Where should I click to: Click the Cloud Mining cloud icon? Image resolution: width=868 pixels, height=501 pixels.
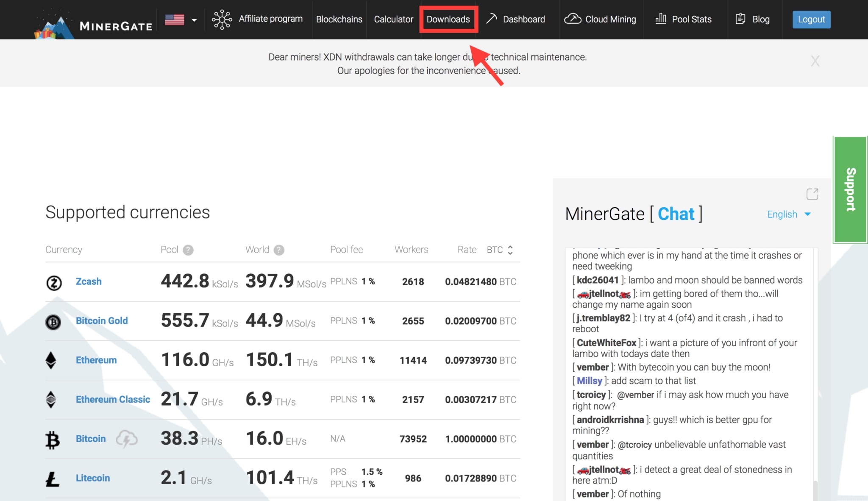(x=572, y=19)
